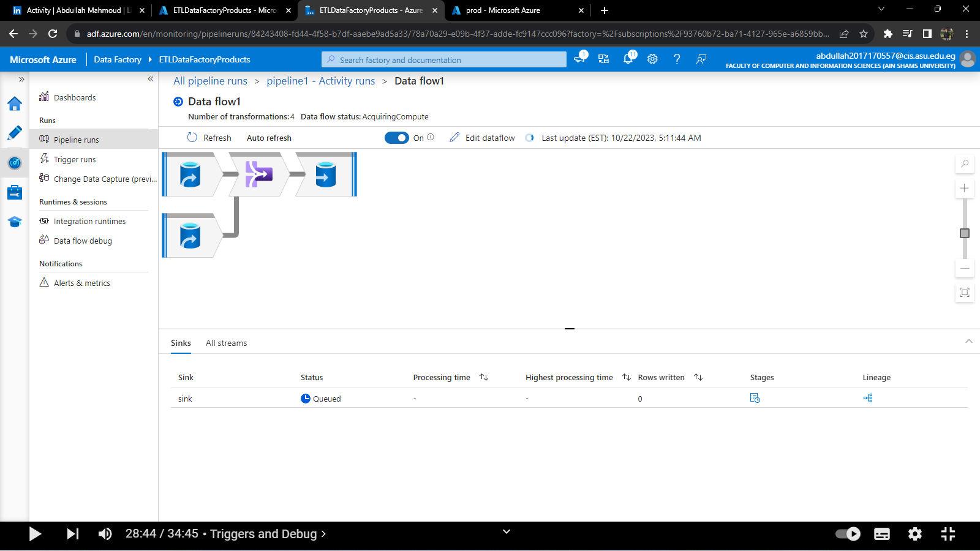Mute the video player volume
The image size is (980, 551).
tap(104, 534)
